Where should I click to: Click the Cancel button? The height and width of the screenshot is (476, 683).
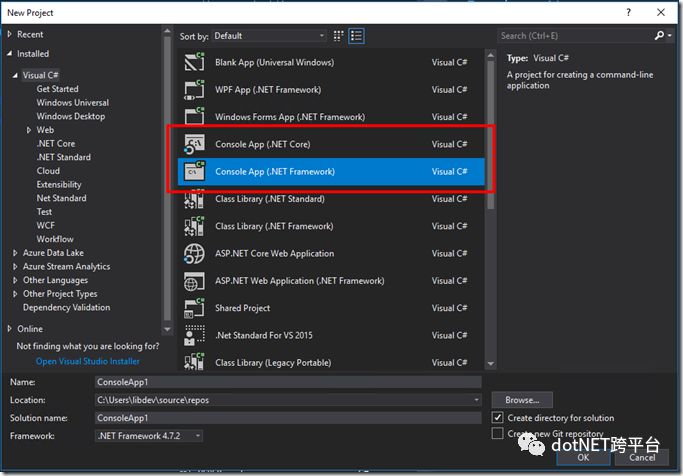642,458
